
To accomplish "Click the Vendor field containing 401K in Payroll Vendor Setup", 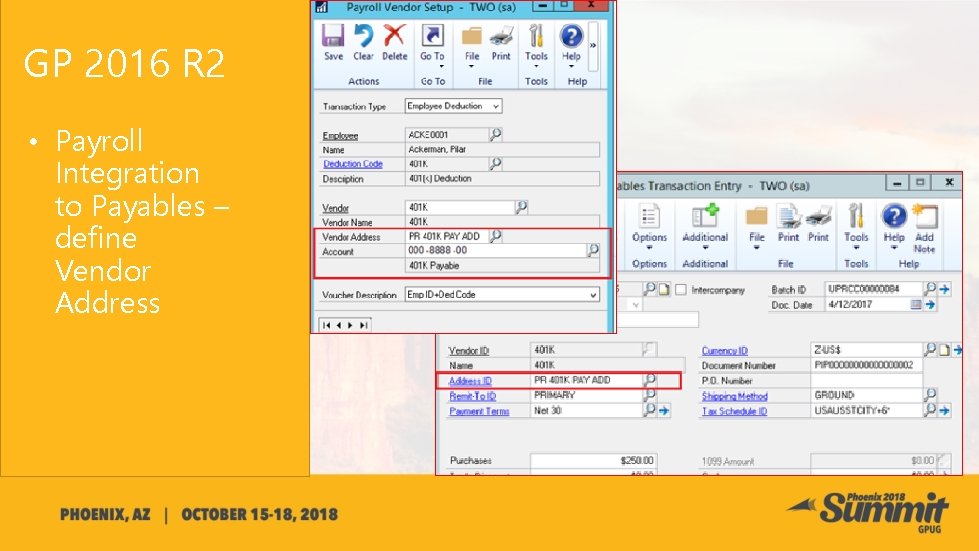I will [460, 207].
